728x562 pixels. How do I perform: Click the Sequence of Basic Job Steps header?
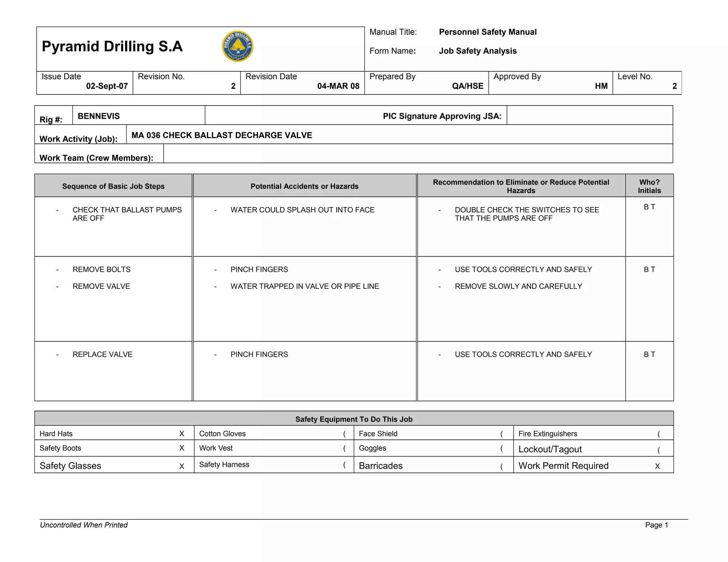(113, 186)
